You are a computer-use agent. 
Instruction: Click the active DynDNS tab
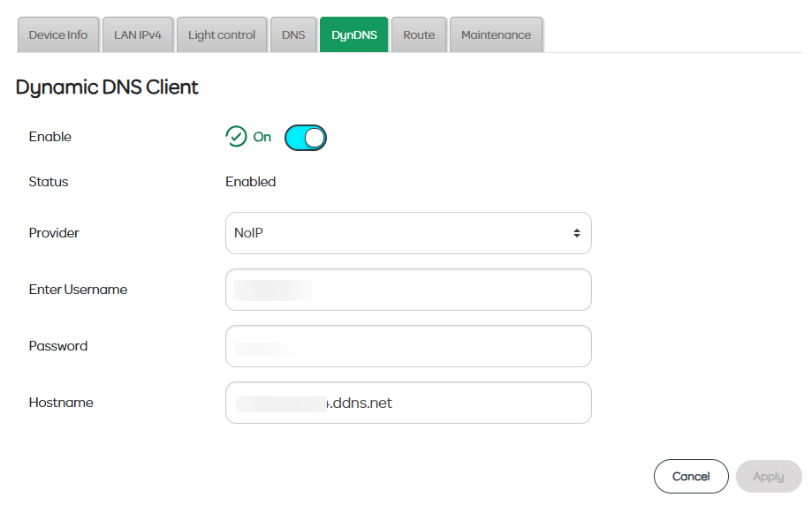point(353,35)
